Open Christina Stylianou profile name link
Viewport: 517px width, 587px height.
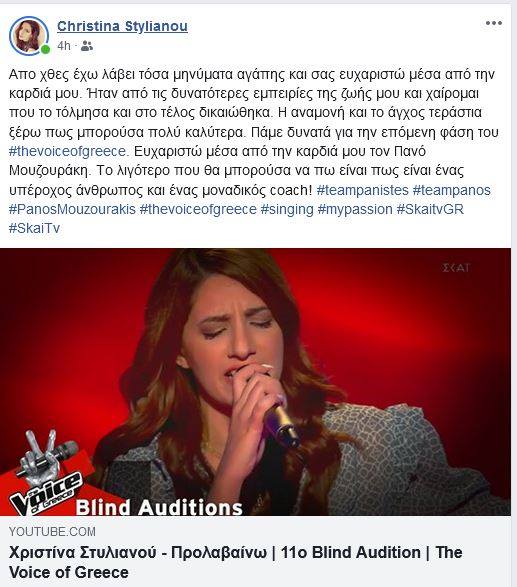tap(122, 26)
